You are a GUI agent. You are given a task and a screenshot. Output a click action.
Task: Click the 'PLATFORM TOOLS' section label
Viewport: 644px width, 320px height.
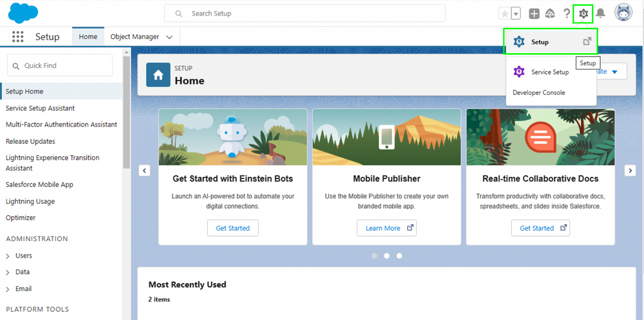37,309
